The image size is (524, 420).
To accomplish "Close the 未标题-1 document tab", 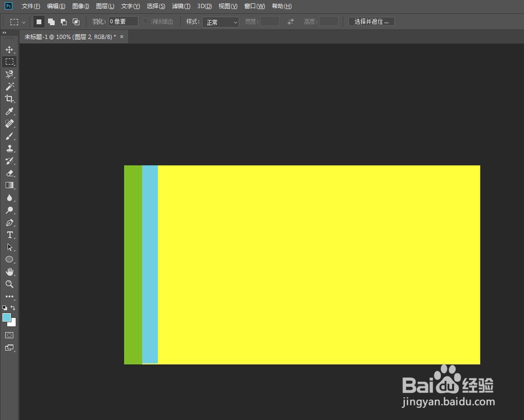I will point(122,37).
